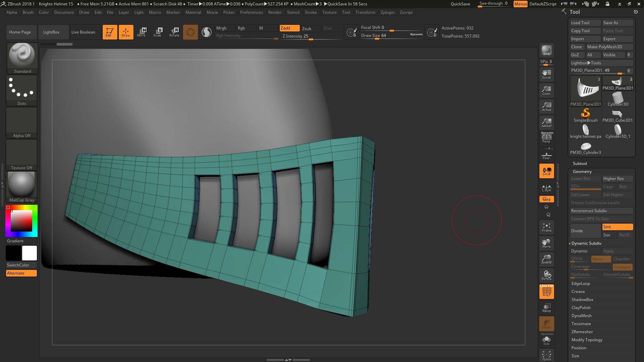Toggle the Floor grid
Viewport: 644px width, 362px height.
coord(546,156)
